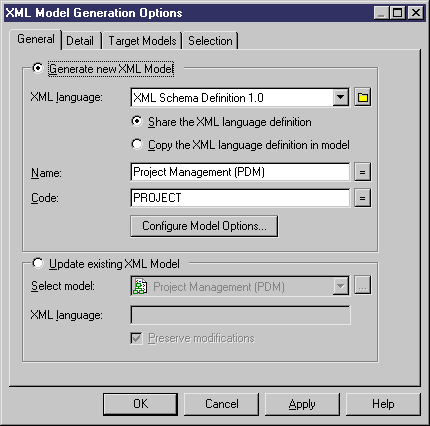Maximize the dialog window
The width and height of the screenshot is (430, 426).
click(398, 13)
